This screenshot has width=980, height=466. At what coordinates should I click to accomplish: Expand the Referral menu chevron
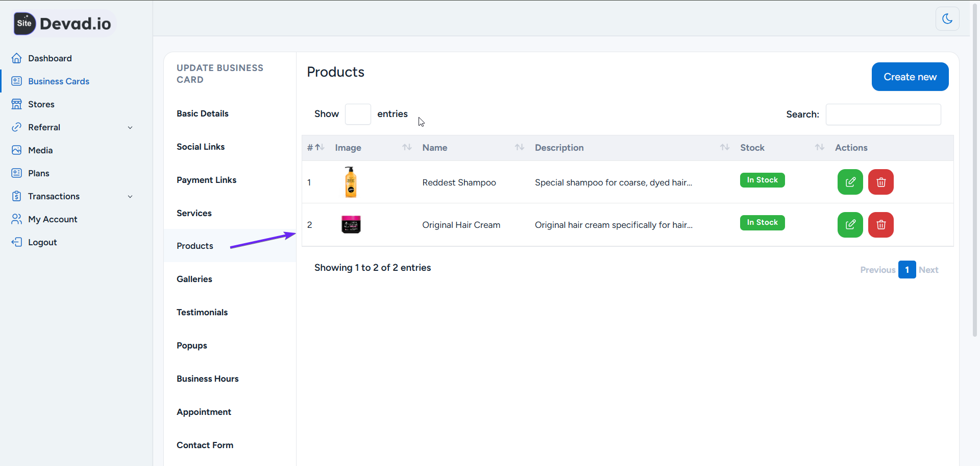pyautogui.click(x=131, y=127)
